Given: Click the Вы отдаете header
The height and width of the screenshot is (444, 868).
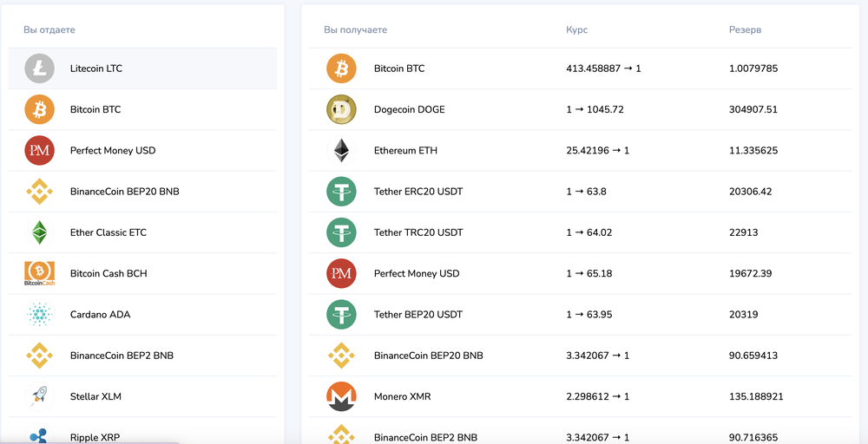Looking at the screenshot, I should pyautogui.click(x=49, y=29).
